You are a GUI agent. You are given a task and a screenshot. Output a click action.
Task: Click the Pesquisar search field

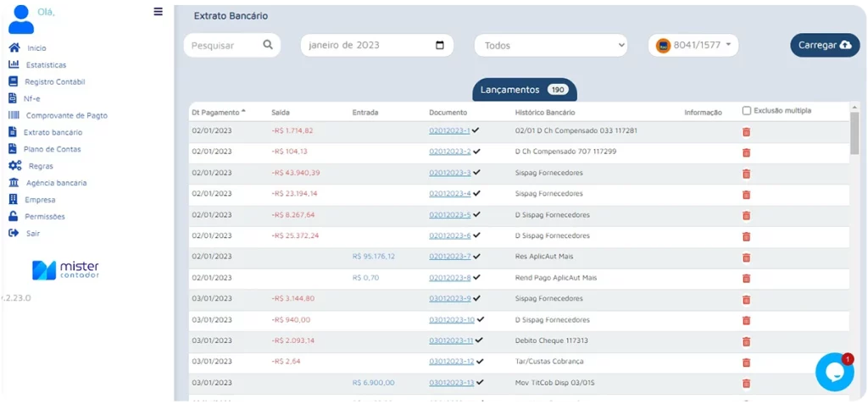click(224, 46)
